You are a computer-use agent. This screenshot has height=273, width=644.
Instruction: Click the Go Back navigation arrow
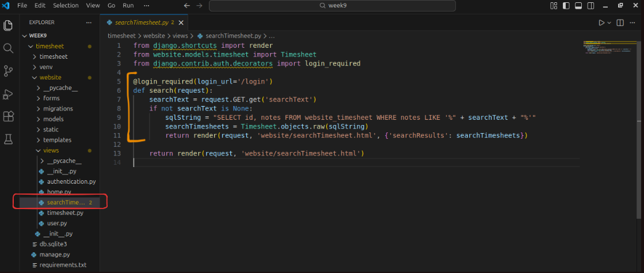click(186, 5)
